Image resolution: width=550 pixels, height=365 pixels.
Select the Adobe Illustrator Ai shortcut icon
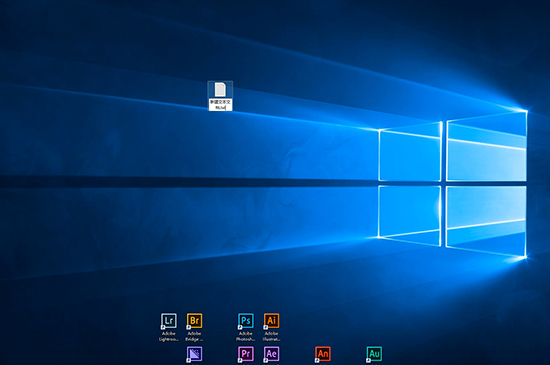pyautogui.click(x=271, y=320)
